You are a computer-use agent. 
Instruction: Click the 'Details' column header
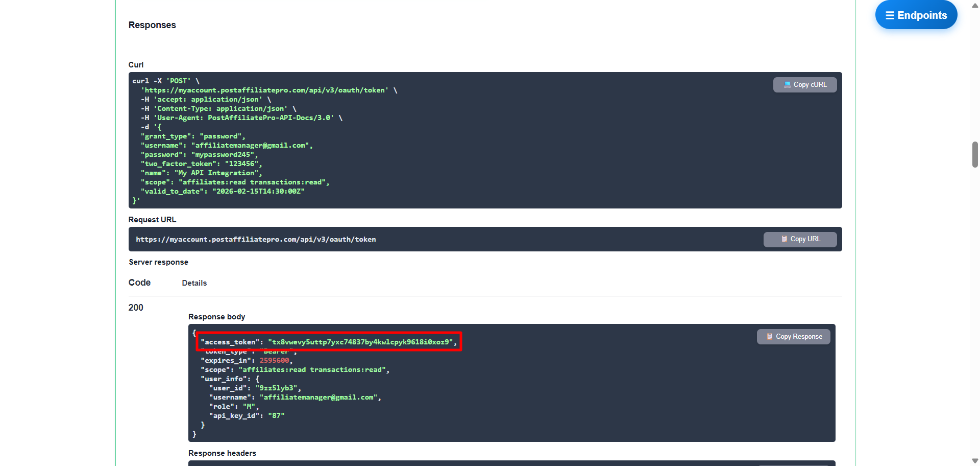[x=194, y=283]
